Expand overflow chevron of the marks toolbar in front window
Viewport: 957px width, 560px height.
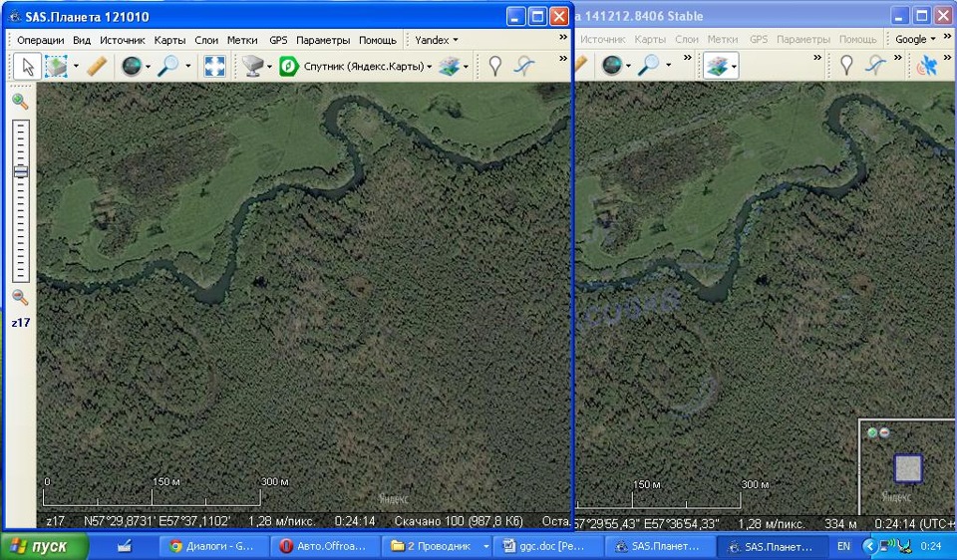pos(562,59)
